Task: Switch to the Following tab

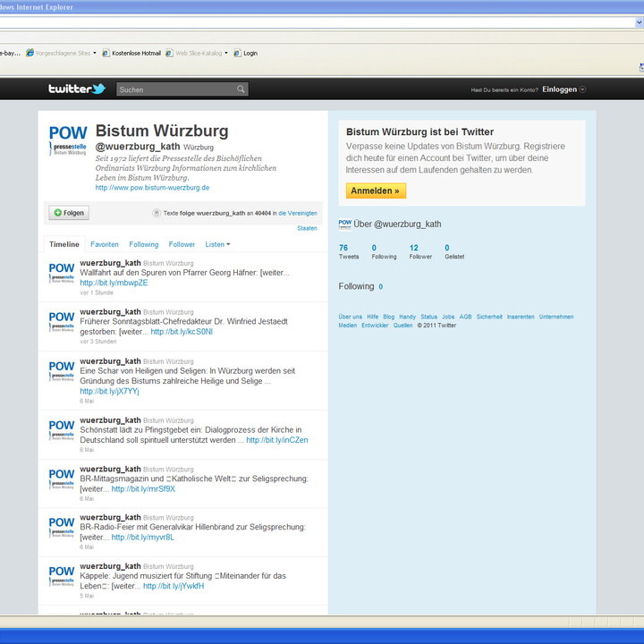Action: [144, 244]
